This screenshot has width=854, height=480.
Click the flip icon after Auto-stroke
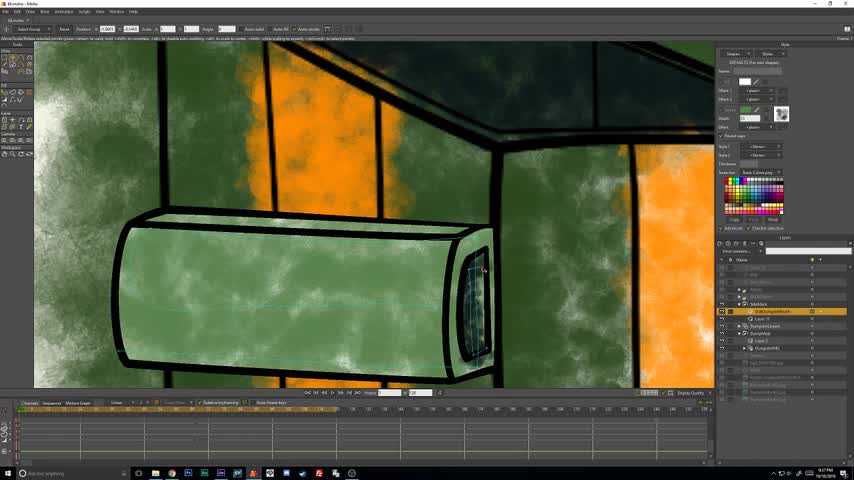pyautogui.click(x=327, y=29)
